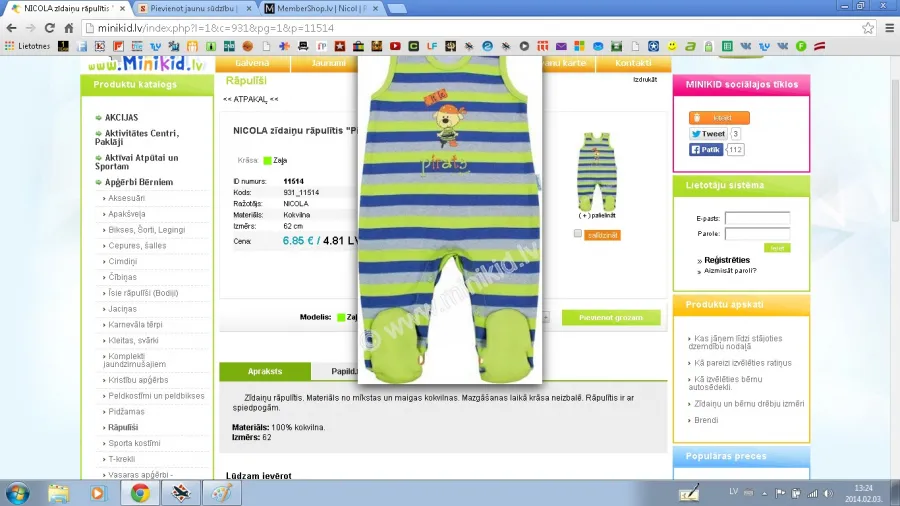The image size is (900, 506).
Task: Click the green Zaļa color swatch
Action: pyautogui.click(x=267, y=161)
